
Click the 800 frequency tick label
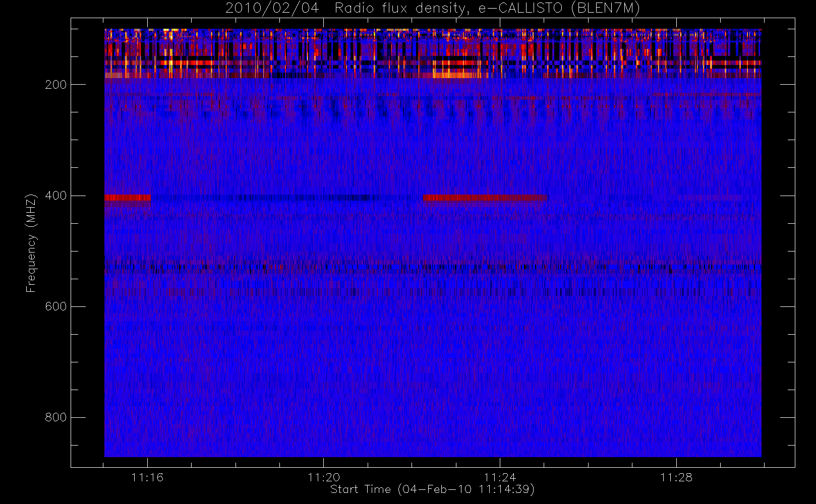[56, 417]
